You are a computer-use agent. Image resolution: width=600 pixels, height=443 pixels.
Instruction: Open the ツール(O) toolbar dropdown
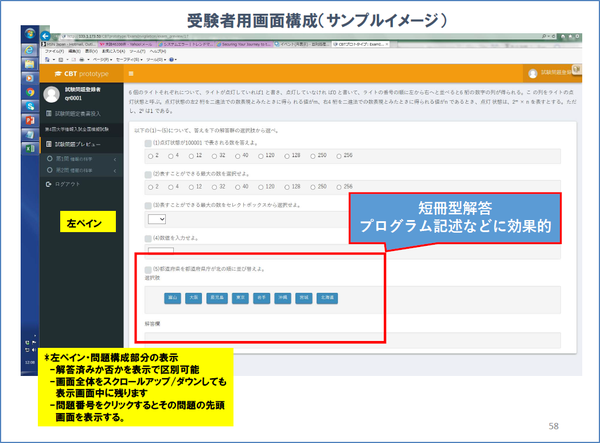click(155, 60)
